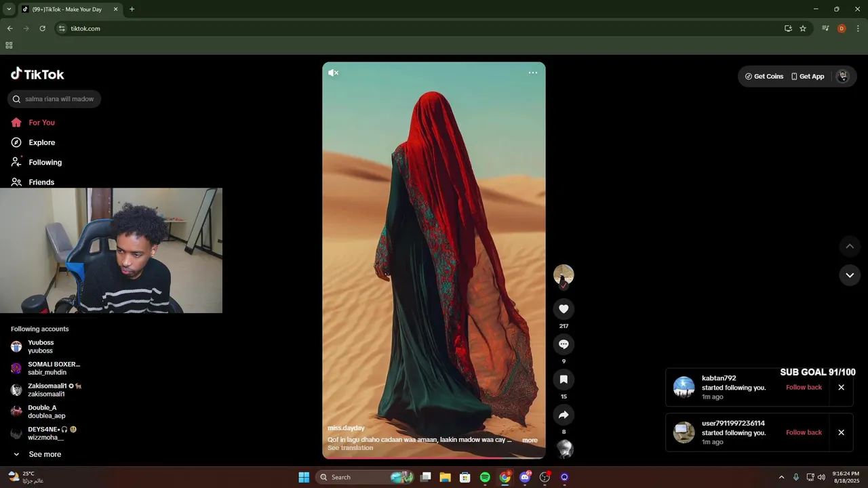868x488 pixels.
Task: Open a new Chrome tab
Action: tap(132, 9)
